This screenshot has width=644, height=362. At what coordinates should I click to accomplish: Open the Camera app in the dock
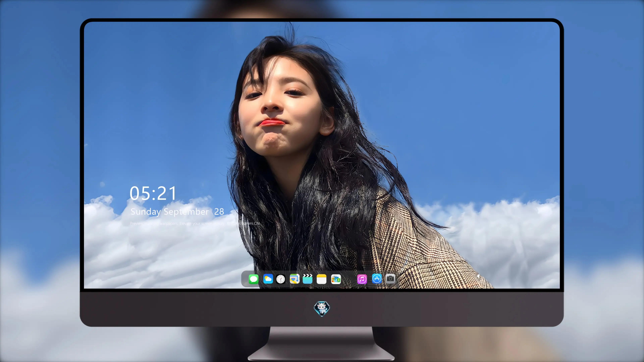(390, 279)
